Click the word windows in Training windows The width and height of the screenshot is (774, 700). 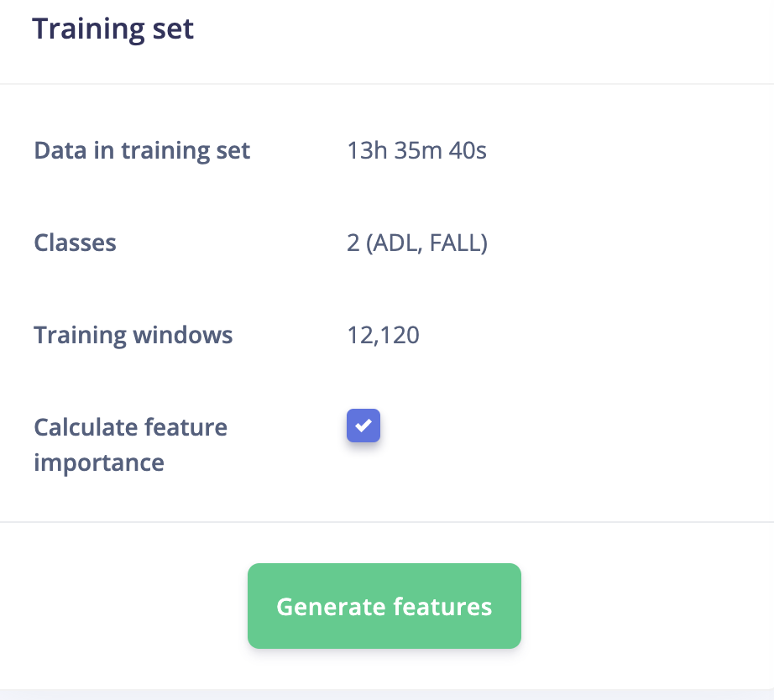[183, 335]
